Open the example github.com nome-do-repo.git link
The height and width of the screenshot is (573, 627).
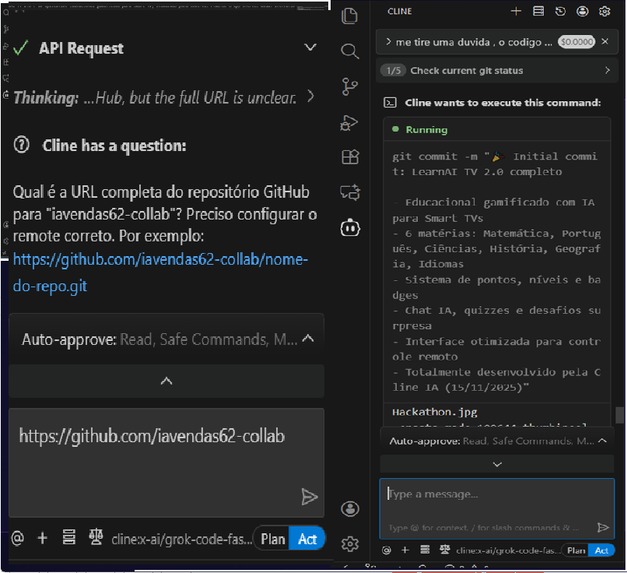[x=160, y=272]
